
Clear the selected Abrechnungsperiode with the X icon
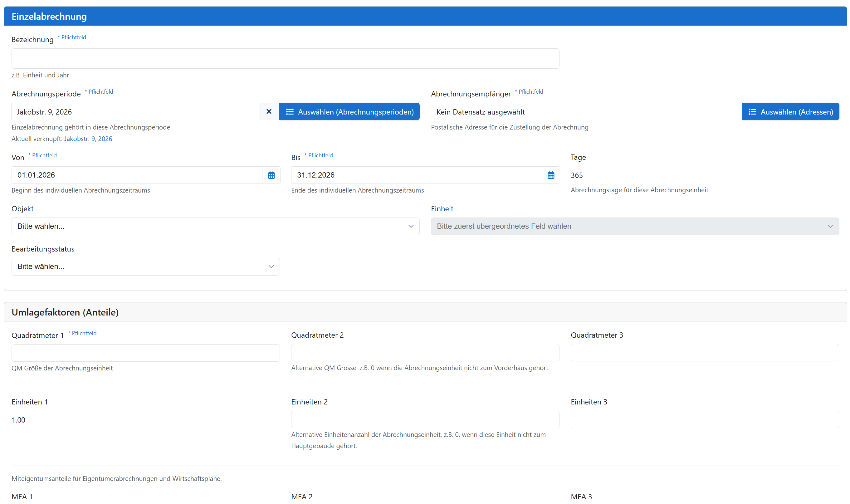pyautogui.click(x=269, y=112)
